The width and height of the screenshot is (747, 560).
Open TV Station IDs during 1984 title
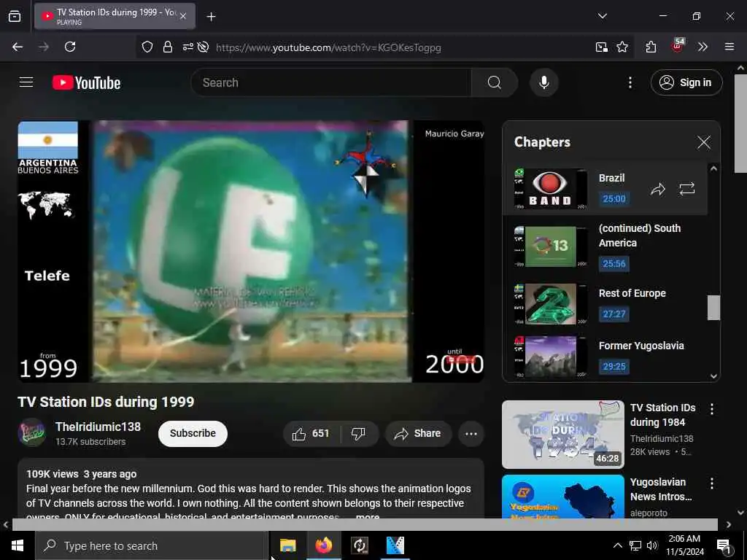click(662, 415)
